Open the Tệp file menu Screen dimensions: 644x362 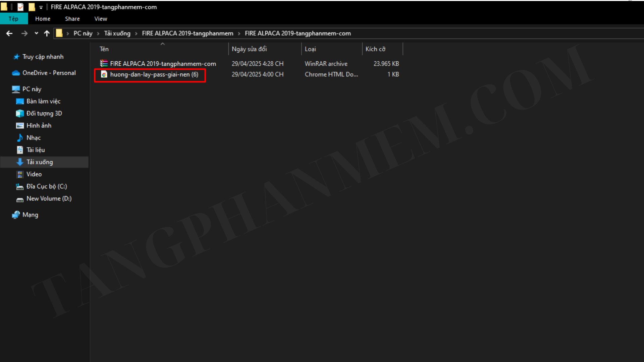tap(13, 19)
